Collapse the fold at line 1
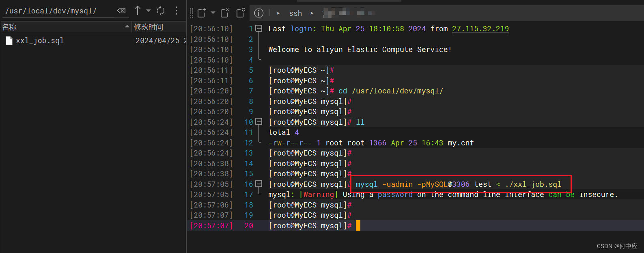The height and width of the screenshot is (253, 644). coord(259,29)
